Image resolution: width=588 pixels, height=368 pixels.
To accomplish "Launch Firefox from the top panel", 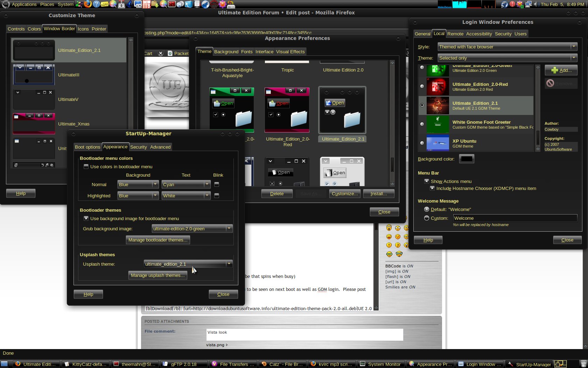I will pyautogui.click(x=87, y=4).
